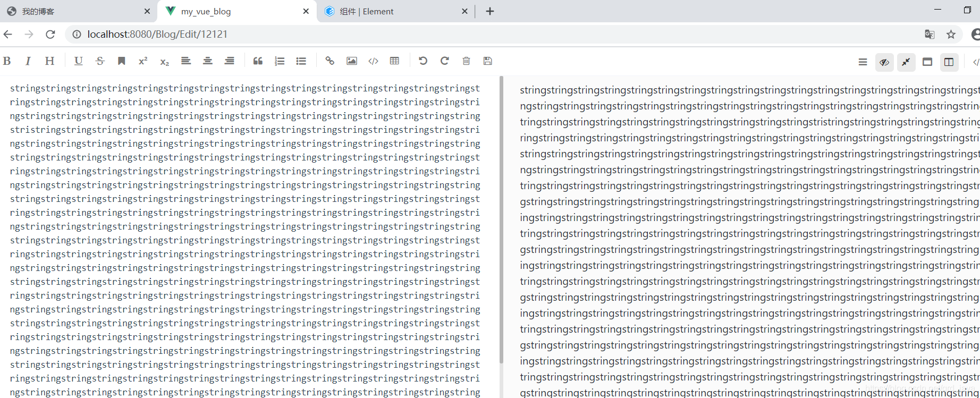Insert a block quote

tap(258, 61)
